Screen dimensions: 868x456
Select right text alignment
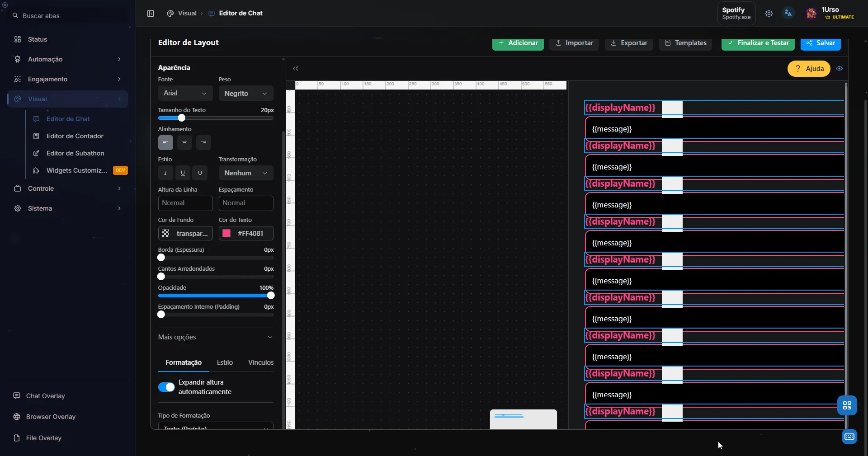point(203,142)
